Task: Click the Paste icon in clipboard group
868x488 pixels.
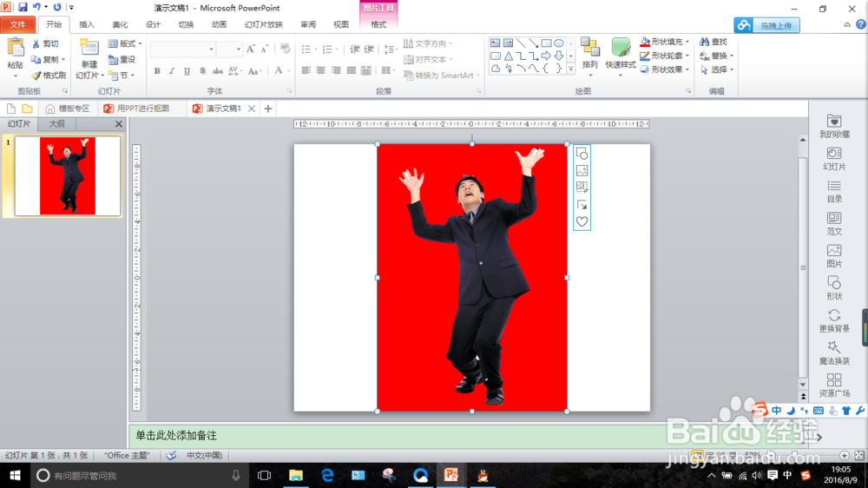Action: [x=16, y=47]
